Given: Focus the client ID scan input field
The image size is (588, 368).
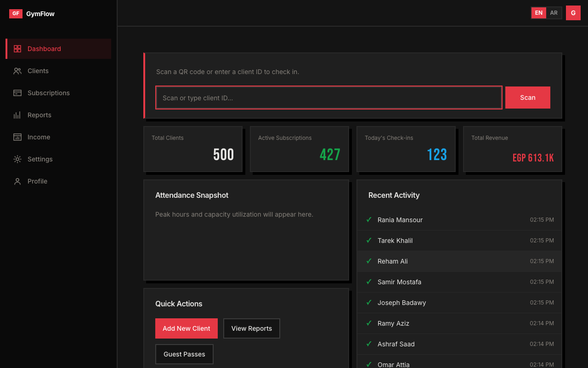Looking at the screenshot, I should 328,98.
